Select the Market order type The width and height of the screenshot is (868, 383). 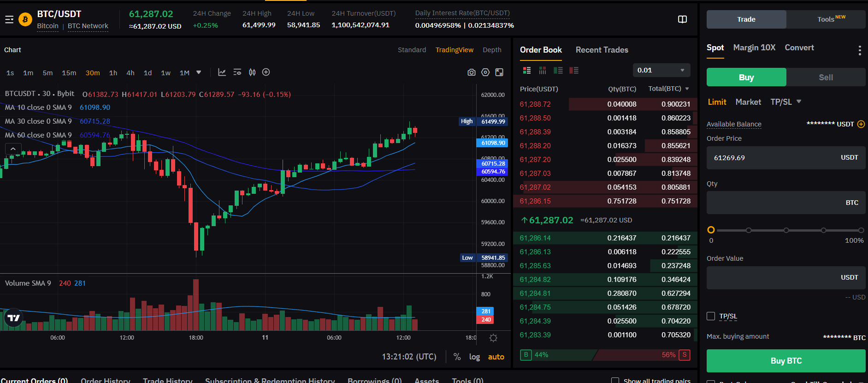[748, 102]
